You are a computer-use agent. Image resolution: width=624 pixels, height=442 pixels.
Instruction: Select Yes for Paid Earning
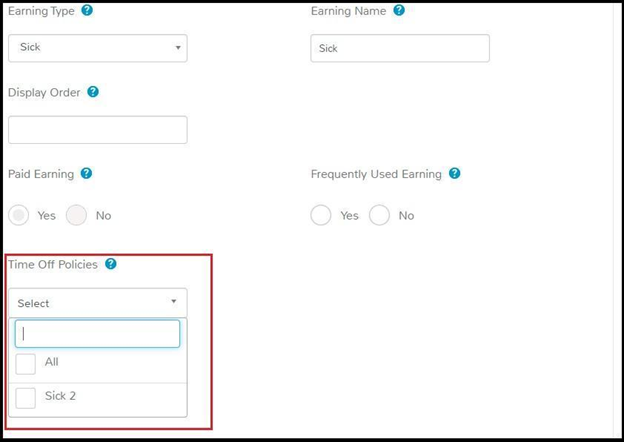18,215
